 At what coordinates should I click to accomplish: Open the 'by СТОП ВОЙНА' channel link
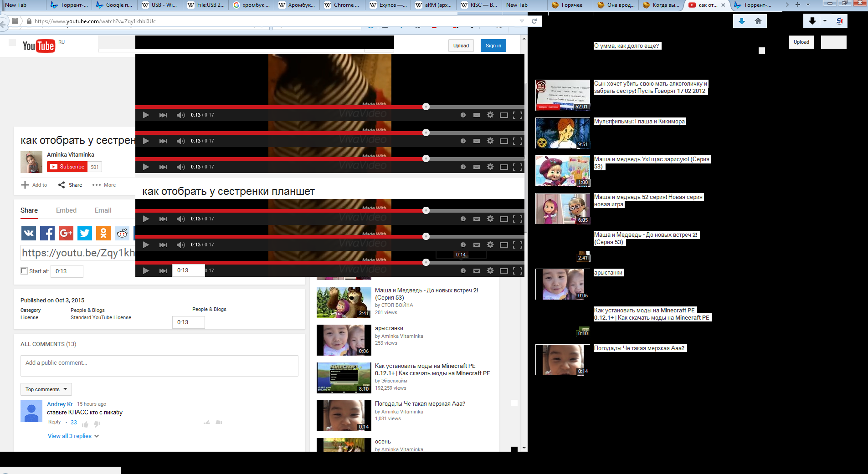coord(394,305)
